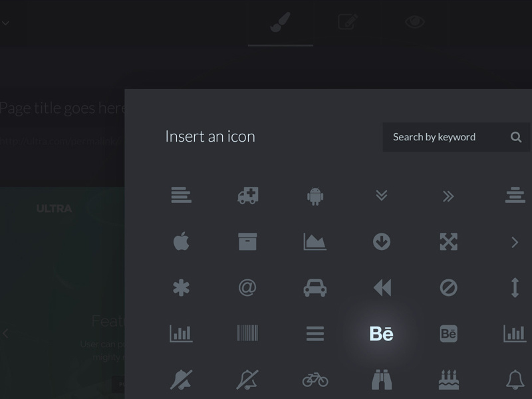This screenshot has height=399, width=532.
Task: Insert the birthday cake icon
Action: coord(448,379)
